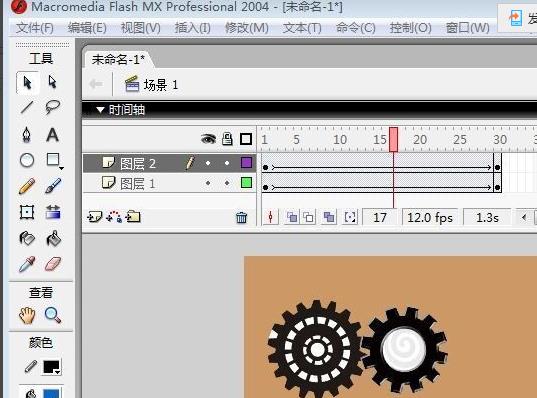The width and height of the screenshot is (537, 398).
Task: Choose the Lasso tool
Action: [x=52, y=107]
